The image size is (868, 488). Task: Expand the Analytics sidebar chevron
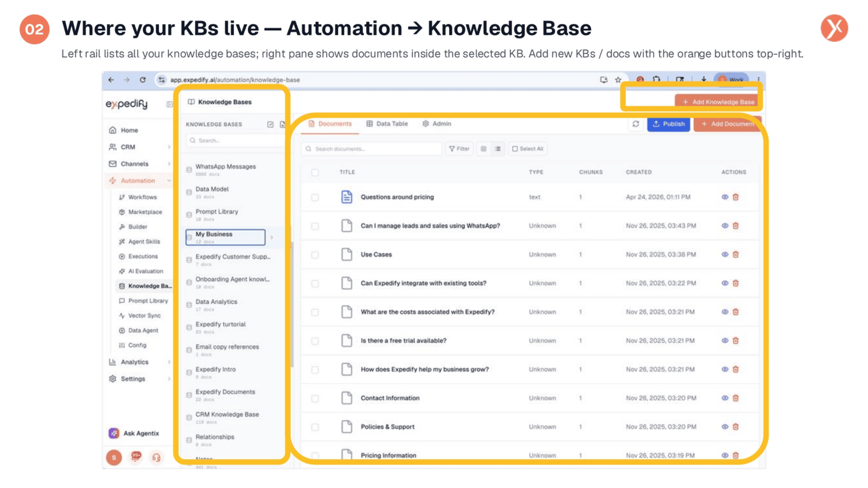[169, 362]
